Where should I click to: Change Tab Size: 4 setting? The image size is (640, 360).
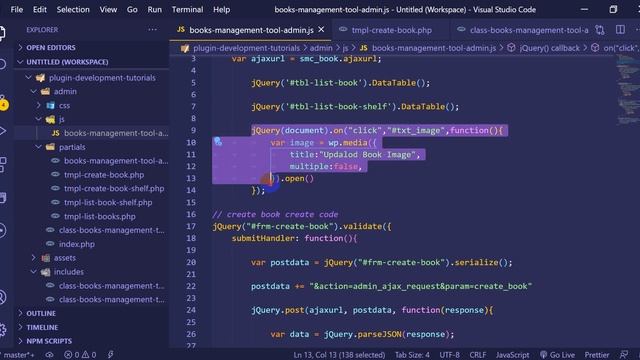[x=412, y=355]
